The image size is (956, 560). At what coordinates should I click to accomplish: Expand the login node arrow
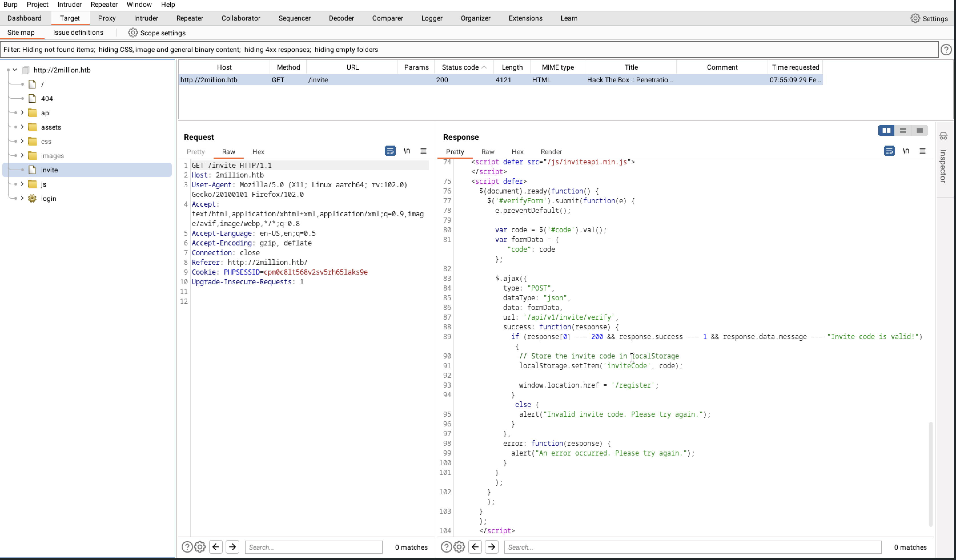(22, 198)
